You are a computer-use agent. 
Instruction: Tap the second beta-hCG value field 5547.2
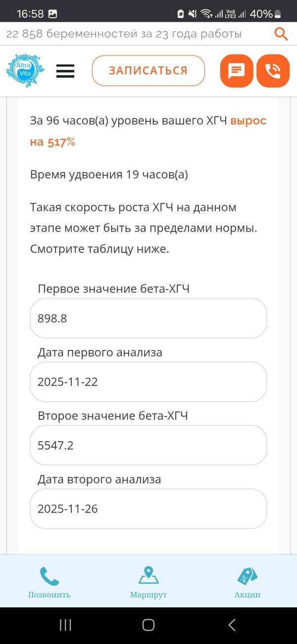(x=148, y=445)
